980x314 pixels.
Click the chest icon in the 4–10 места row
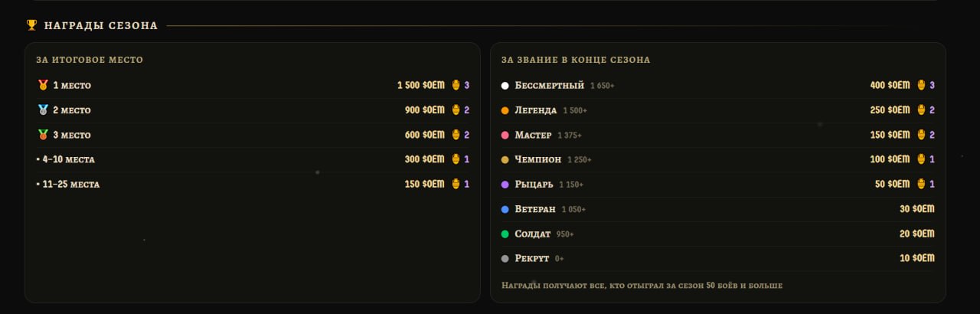pos(456,159)
